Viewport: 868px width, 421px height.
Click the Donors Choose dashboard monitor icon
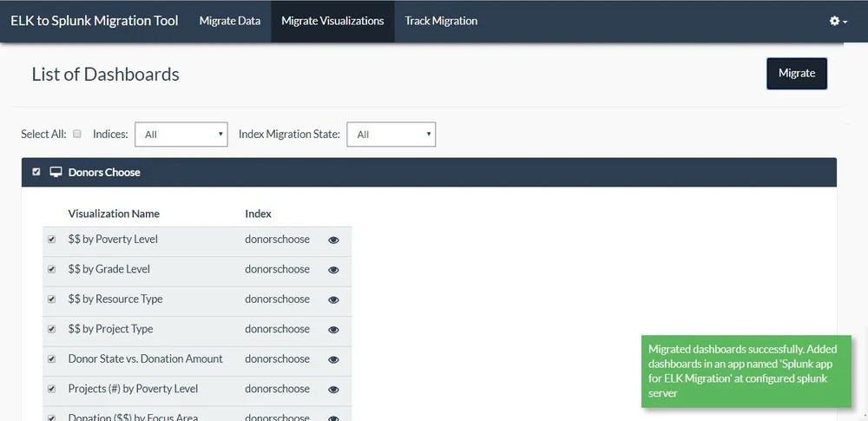[x=56, y=172]
